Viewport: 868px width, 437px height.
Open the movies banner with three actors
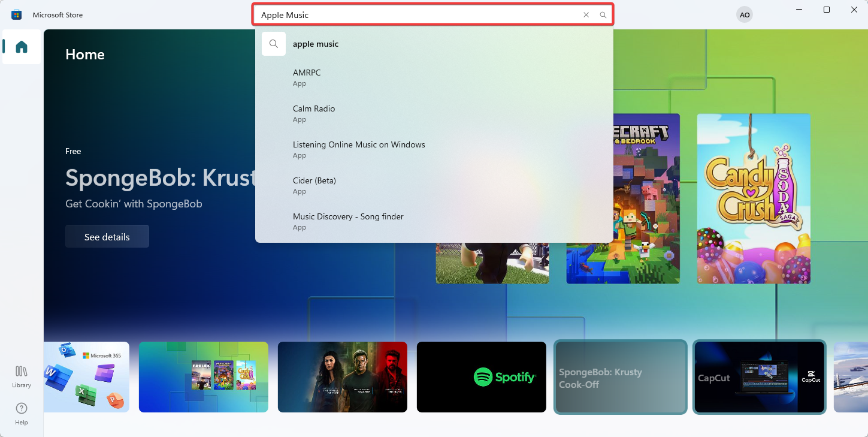tap(343, 377)
